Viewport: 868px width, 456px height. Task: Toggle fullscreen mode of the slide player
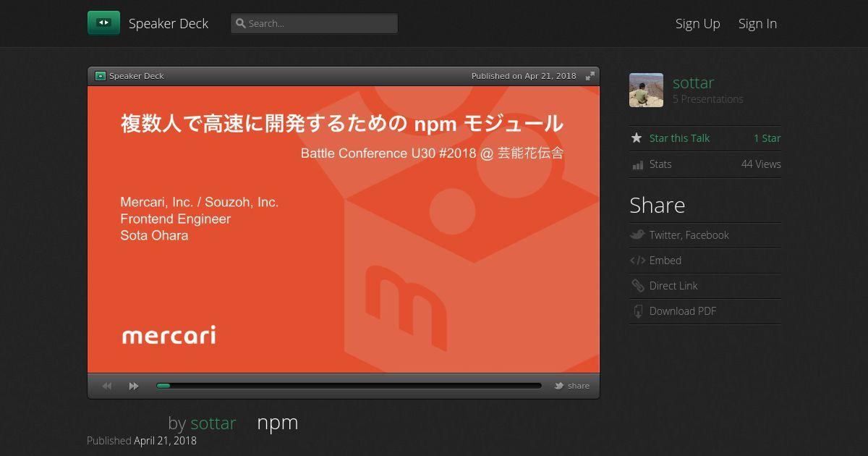pos(590,76)
